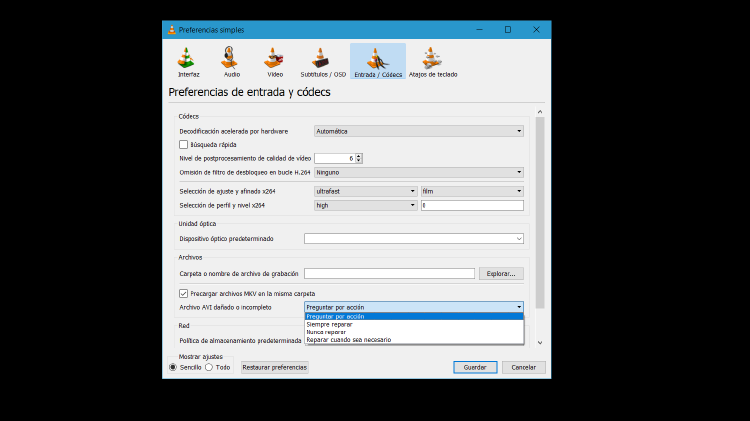The image size is (750, 421).
Task: Open the ultrafast x264 preset dropdown
Action: [365, 191]
